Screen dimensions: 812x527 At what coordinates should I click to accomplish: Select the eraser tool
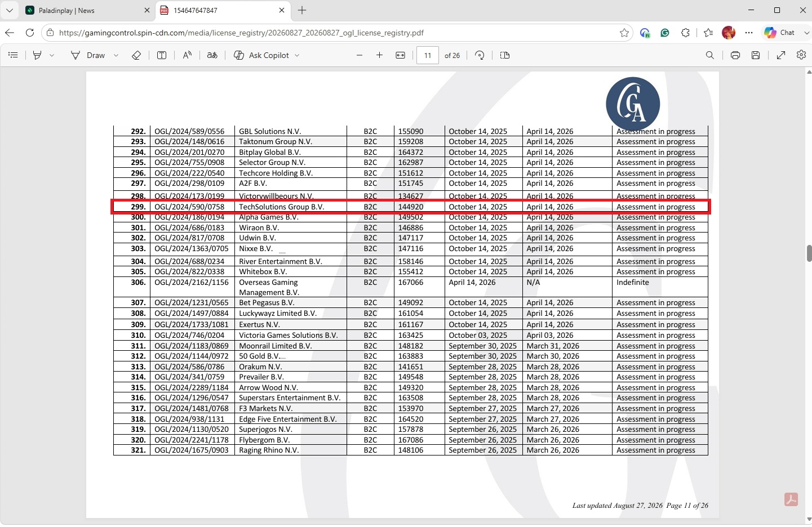click(x=136, y=55)
